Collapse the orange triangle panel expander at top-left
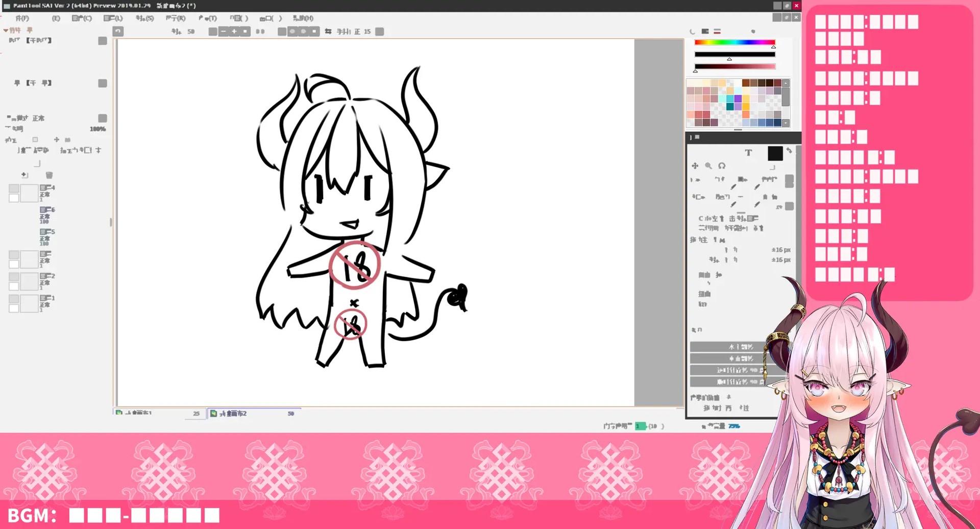Viewport: 980px width, 529px height. (6, 30)
